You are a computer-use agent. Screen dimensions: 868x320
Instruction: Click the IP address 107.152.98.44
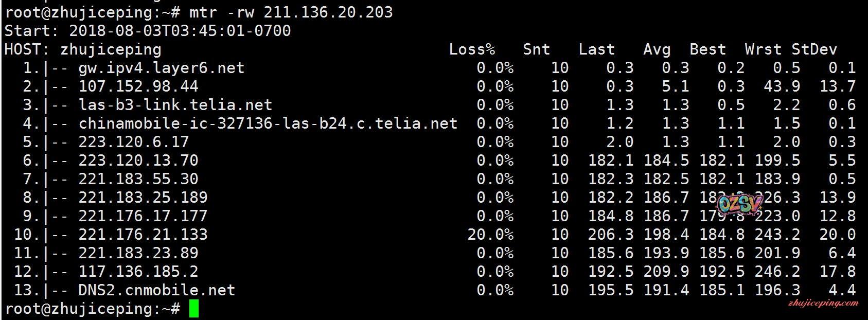pyautogui.click(x=138, y=86)
